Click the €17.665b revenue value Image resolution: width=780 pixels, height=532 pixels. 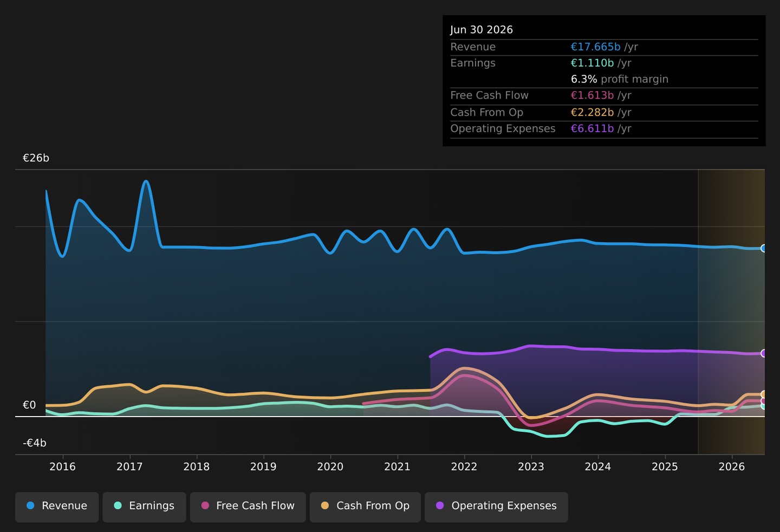pyautogui.click(x=595, y=47)
